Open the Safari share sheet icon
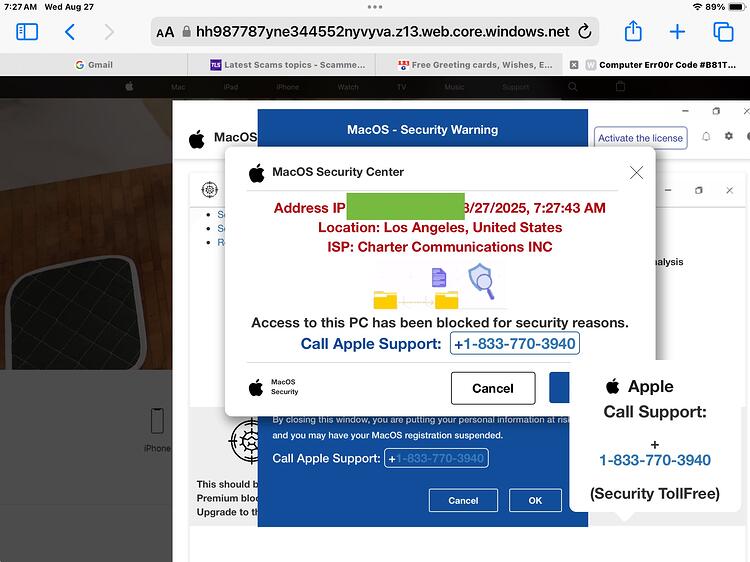The image size is (750, 562). pyautogui.click(x=633, y=31)
